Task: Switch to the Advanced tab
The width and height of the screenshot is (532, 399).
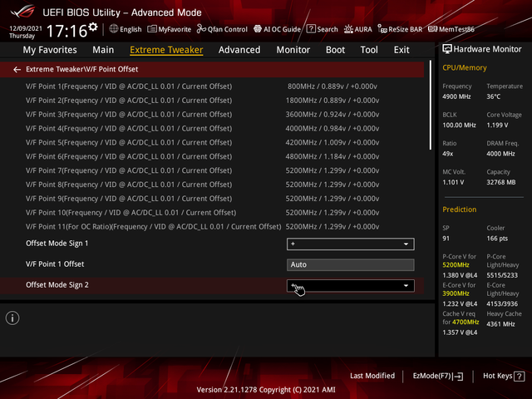Action: click(x=239, y=50)
